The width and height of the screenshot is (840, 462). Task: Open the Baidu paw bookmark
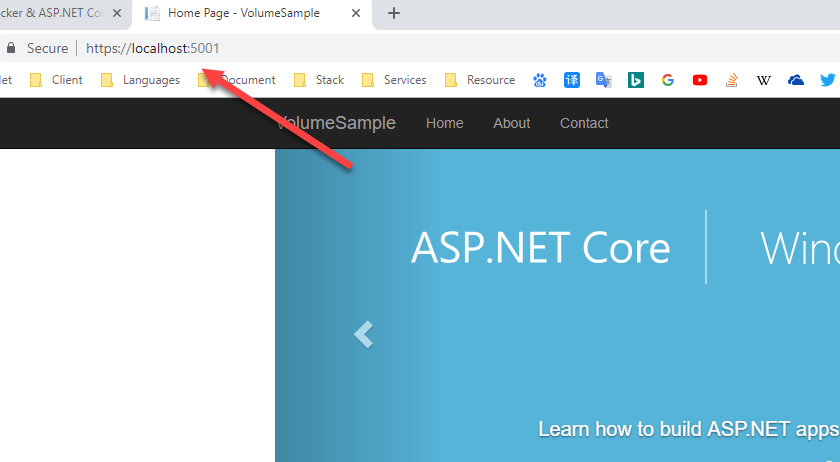click(540, 80)
